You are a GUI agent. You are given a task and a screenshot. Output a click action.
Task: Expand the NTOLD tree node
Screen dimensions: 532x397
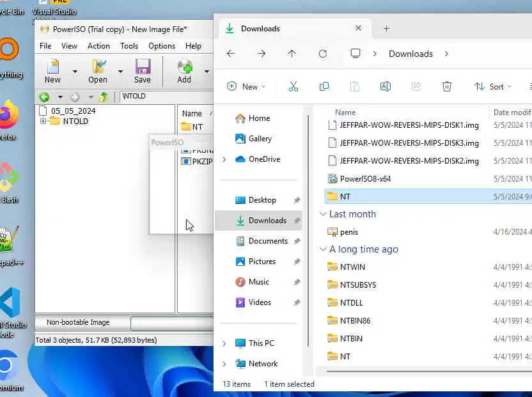[43, 121]
